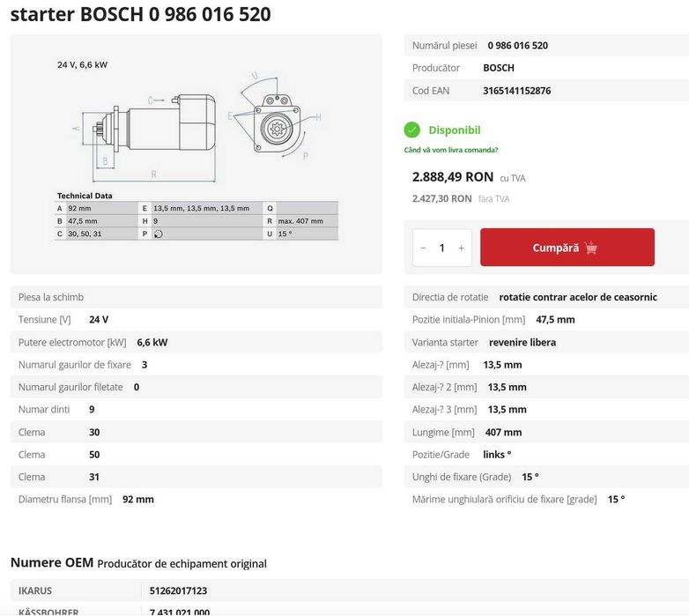Click the Lungime 407 mm row

click(x=546, y=433)
